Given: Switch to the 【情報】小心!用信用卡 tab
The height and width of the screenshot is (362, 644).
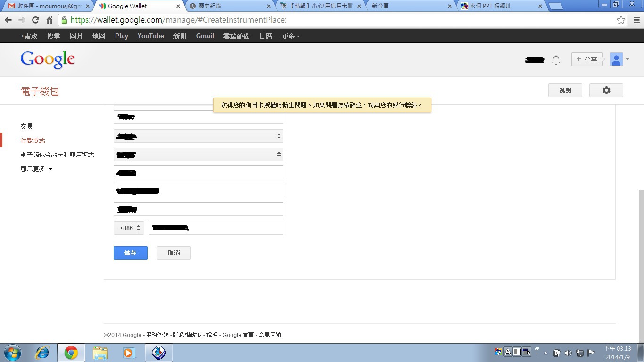Looking at the screenshot, I should [321, 6].
